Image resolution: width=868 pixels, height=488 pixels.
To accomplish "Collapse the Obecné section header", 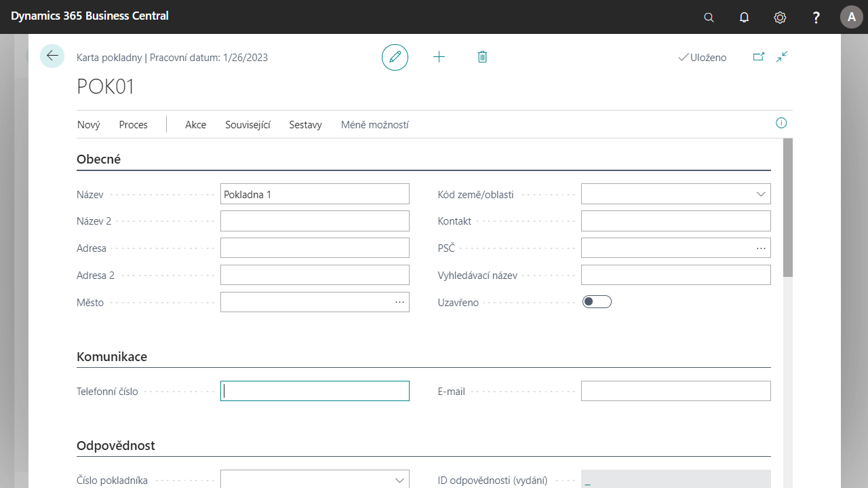I will [99, 159].
